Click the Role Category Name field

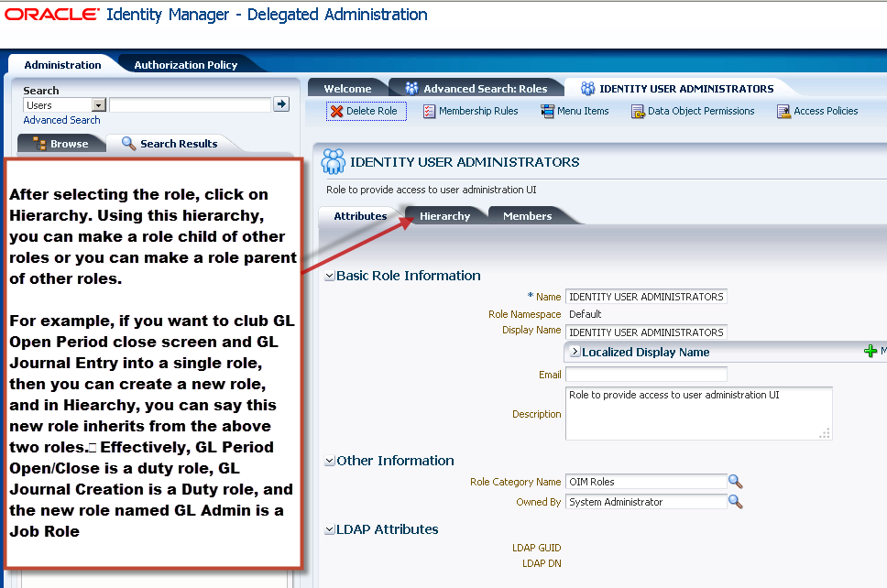[x=646, y=482]
